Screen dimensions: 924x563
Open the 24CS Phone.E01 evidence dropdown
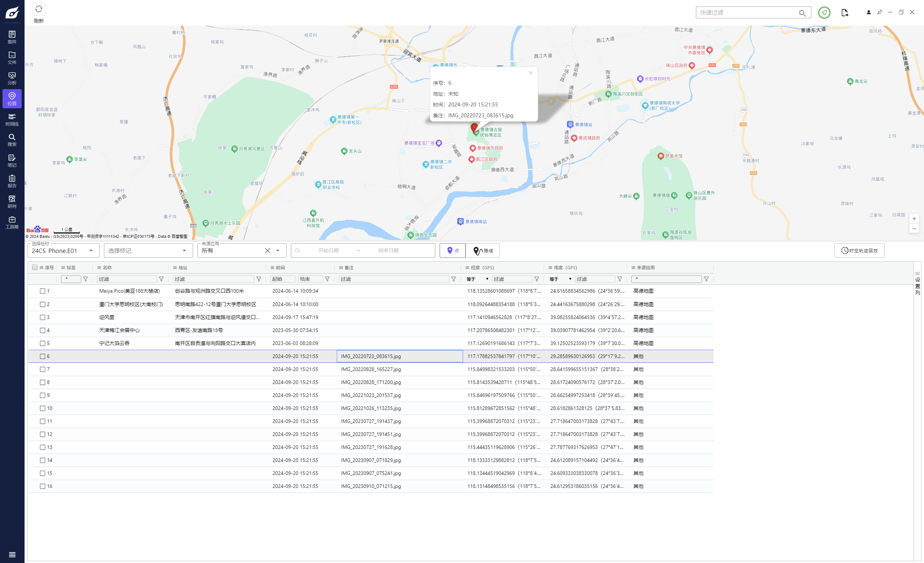[x=64, y=250]
